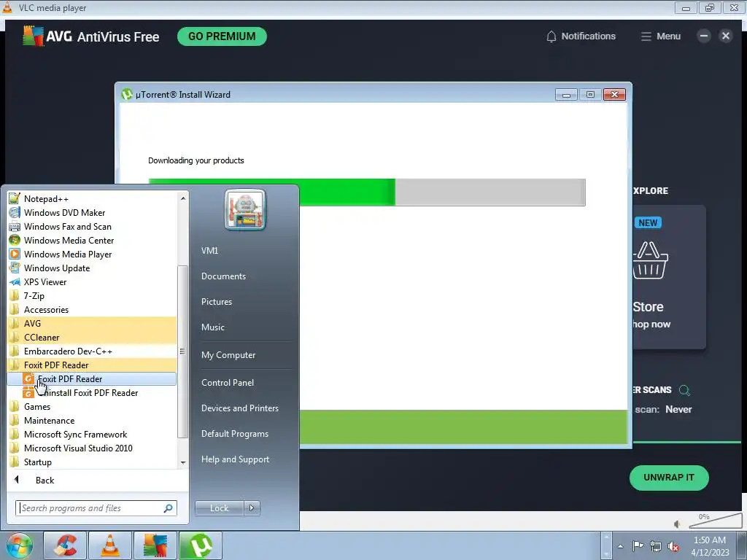Expand Microsoft Sync Framework folder
Image resolution: width=747 pixels, height=560 pixels.
pos(91,435)
